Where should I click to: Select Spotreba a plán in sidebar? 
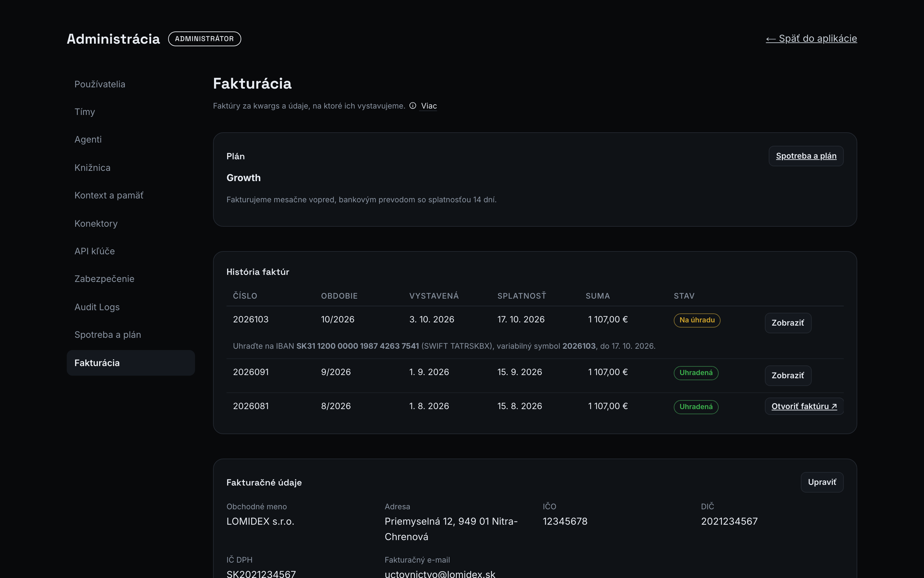point(131,335)
